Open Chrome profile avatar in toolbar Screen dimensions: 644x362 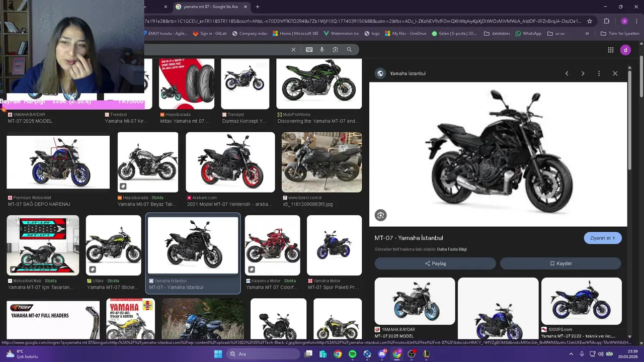(x=624, y=21)
